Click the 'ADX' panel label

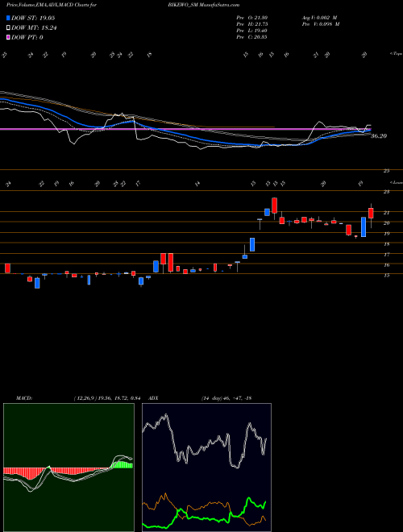[x=153, y=398]
